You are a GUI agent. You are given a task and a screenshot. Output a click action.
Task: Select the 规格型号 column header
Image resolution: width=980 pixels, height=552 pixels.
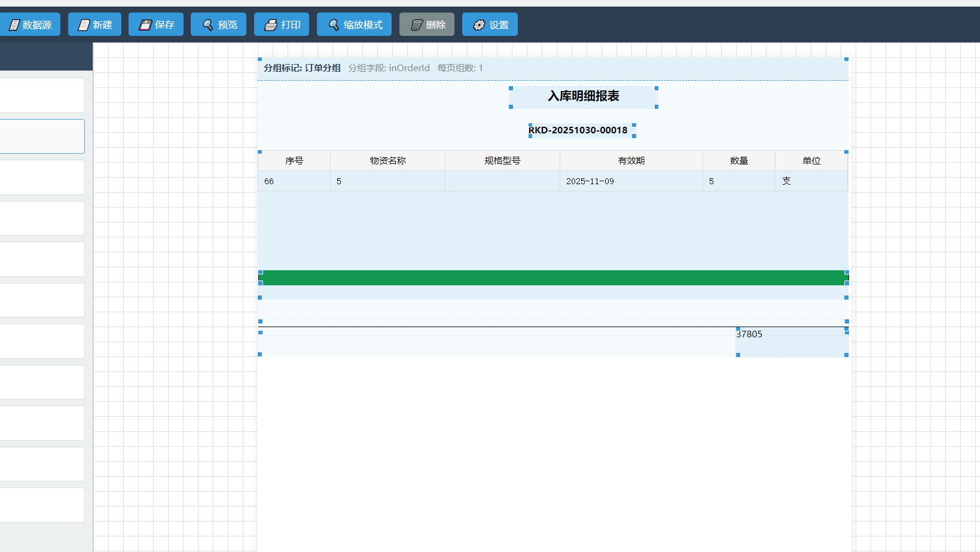503,161
